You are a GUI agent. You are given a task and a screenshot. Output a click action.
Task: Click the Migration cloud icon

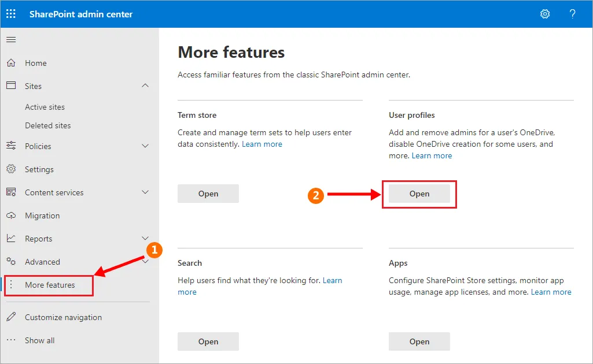11,216
